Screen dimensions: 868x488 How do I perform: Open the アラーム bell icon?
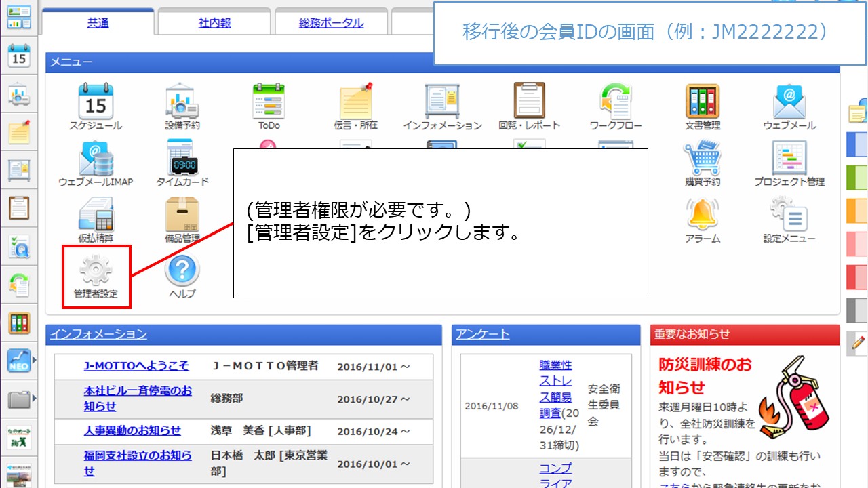pyautogui.click(x=702, y=216)
